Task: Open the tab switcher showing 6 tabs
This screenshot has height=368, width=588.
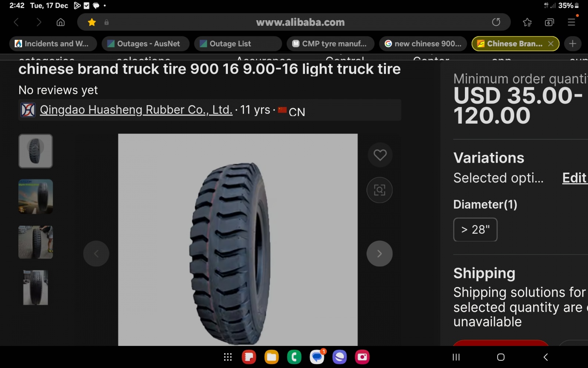Action: [x=549, y=22]
